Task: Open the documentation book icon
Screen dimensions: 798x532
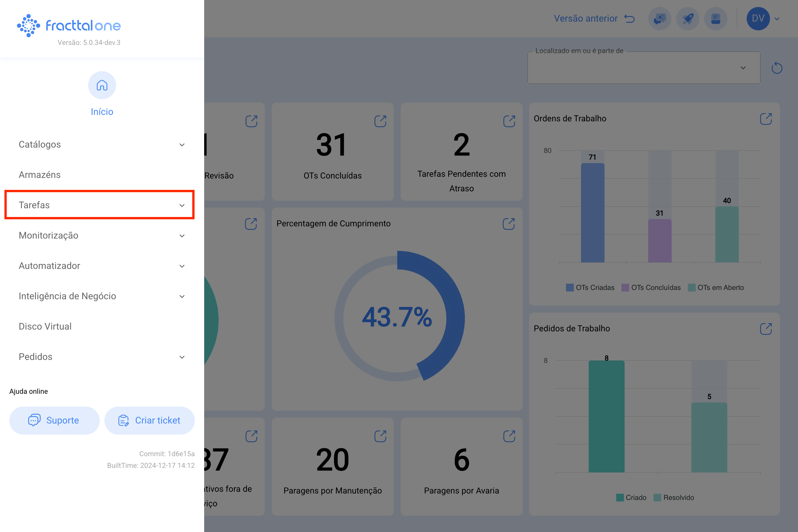Action: 715,19
